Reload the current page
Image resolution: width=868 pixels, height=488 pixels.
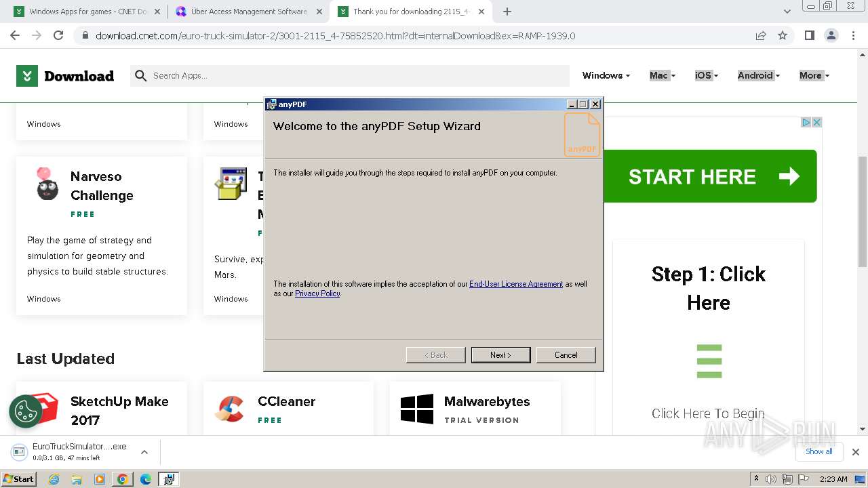click(58, 36)
